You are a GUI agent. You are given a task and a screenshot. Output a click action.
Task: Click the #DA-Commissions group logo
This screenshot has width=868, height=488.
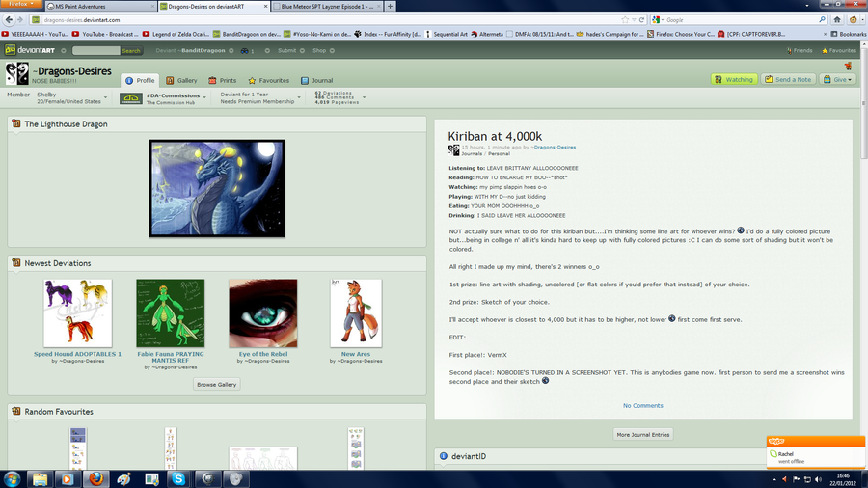pos(131,98)
